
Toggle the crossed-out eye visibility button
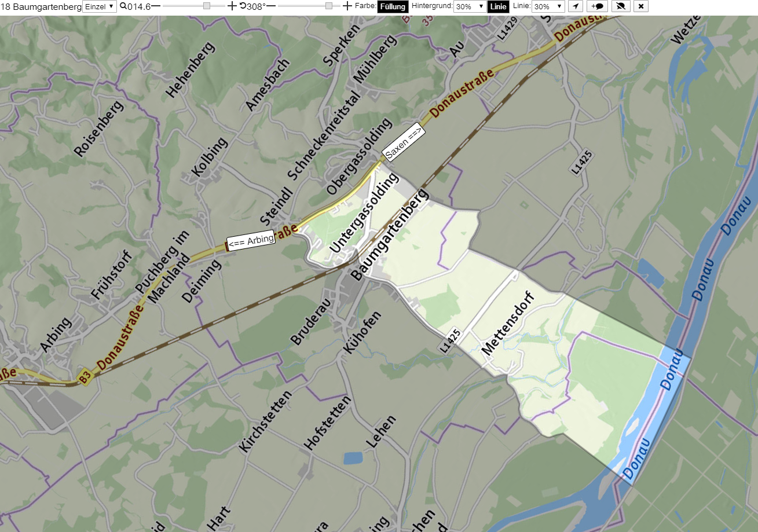621,6
